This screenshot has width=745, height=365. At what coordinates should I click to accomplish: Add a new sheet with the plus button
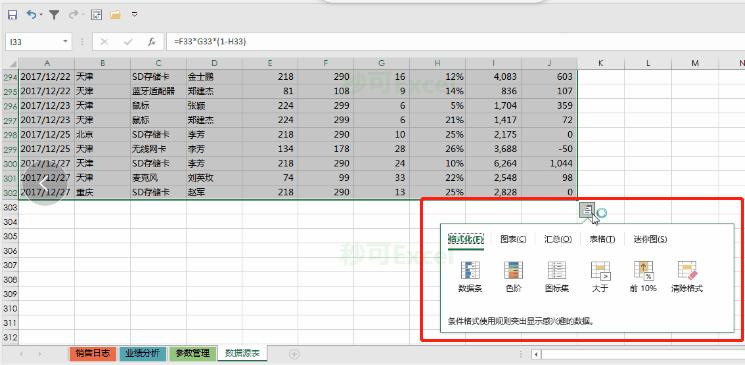point(294,354)
